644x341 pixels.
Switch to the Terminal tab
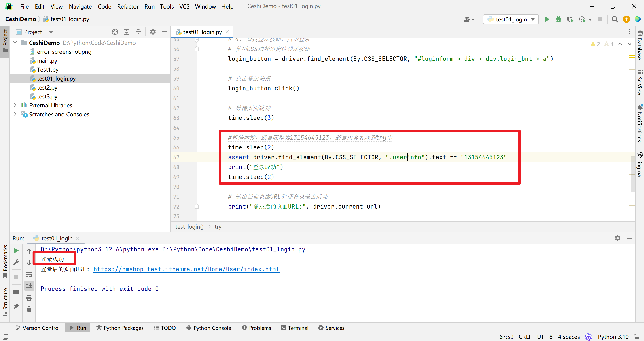[x=294, y=328]
